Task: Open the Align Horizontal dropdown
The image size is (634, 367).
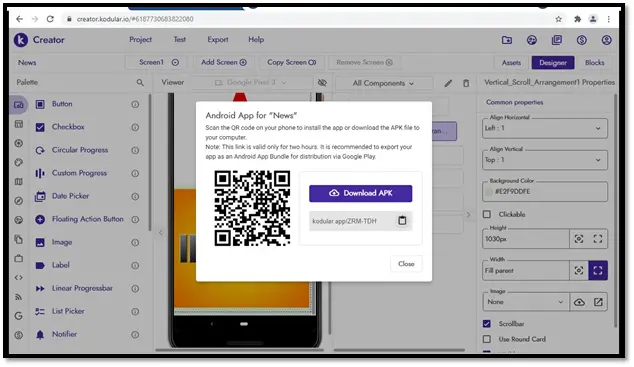Action: pyautogui.click(x=545, y=129)
